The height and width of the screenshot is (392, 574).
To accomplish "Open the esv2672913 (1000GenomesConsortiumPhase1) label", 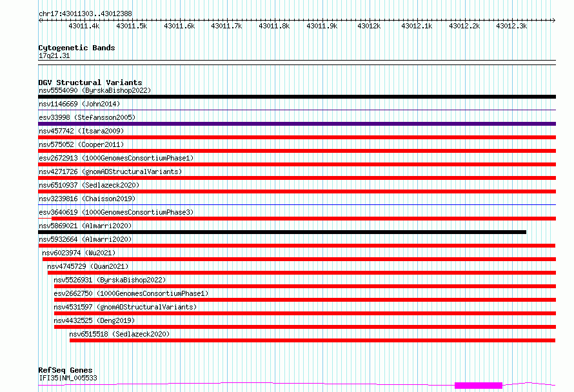I will click(x=116, y=158).
